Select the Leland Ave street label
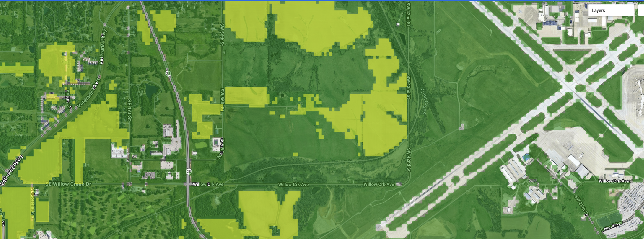 612,227
